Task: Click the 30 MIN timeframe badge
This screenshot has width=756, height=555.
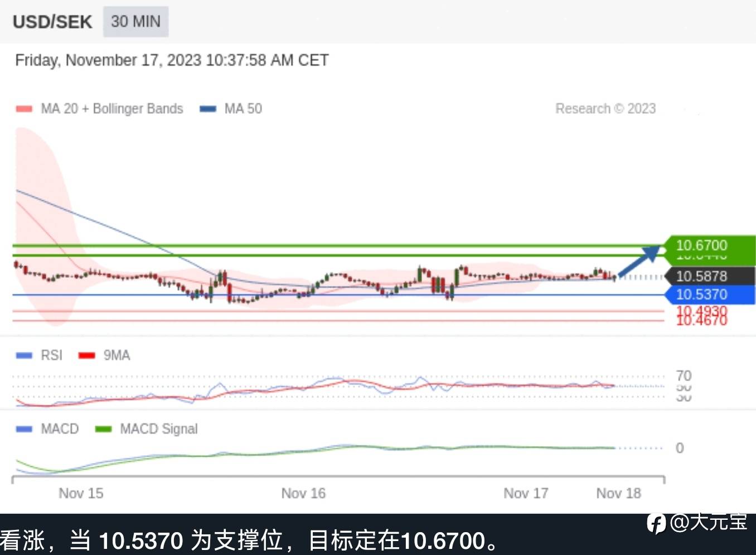Action: 135,22
